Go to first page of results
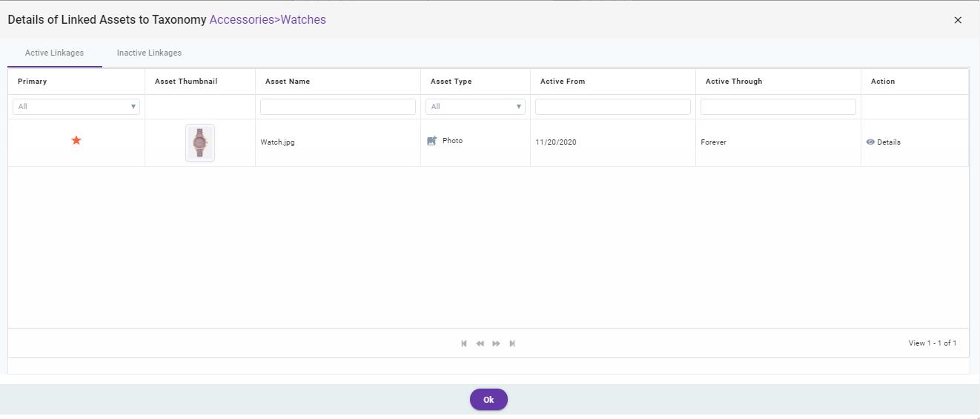The width and height of the screenshot is (980, 419). tap(464, 343)
